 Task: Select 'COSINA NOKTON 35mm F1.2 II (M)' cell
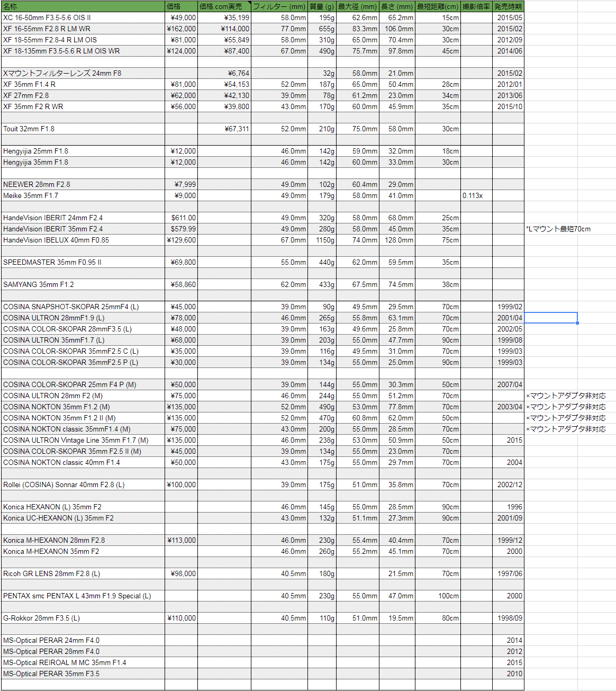pyautogui.click(x=83, y=418)
